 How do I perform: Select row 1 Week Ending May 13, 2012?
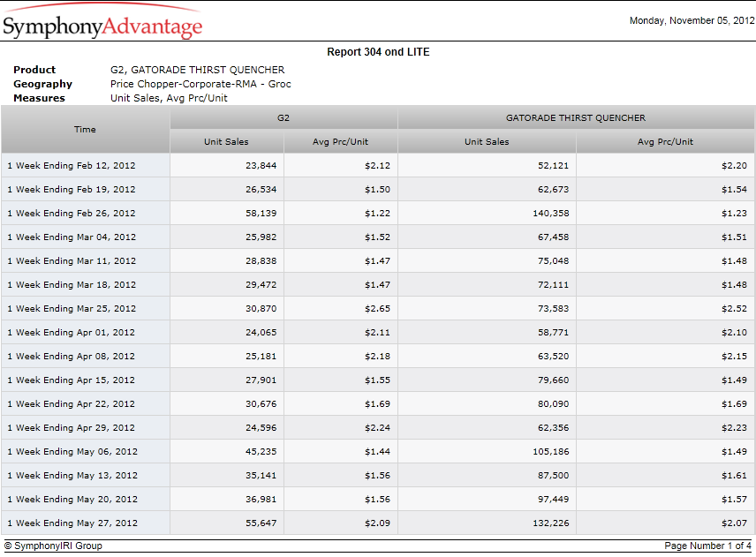pos(378,476)
